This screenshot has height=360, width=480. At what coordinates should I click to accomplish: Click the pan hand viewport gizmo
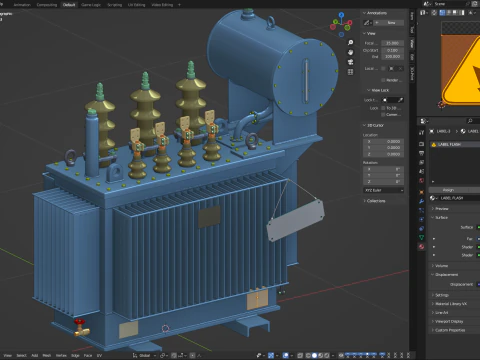pyautogui.click(x=350, y=52)
